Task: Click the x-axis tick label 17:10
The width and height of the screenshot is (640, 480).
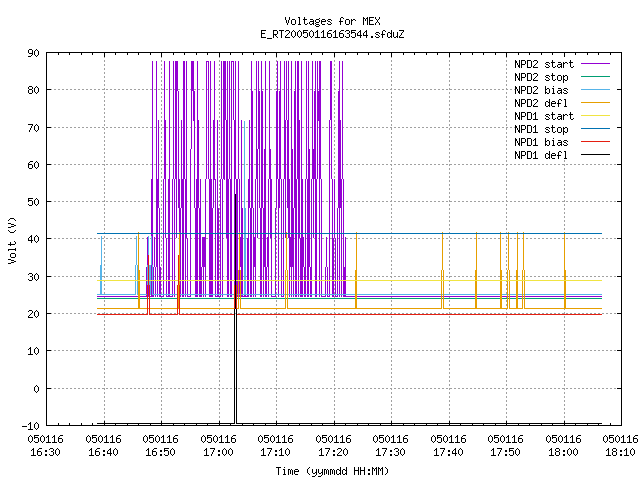Action: point(276,452)
